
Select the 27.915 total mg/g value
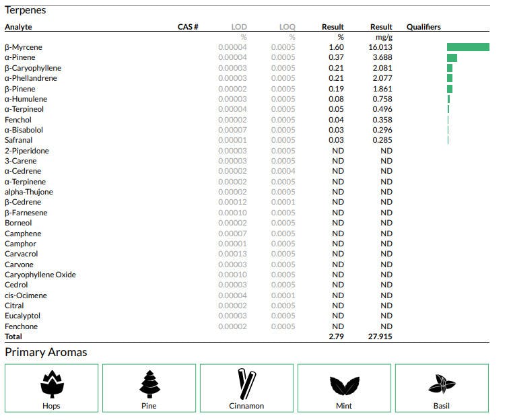pos(380,337)
